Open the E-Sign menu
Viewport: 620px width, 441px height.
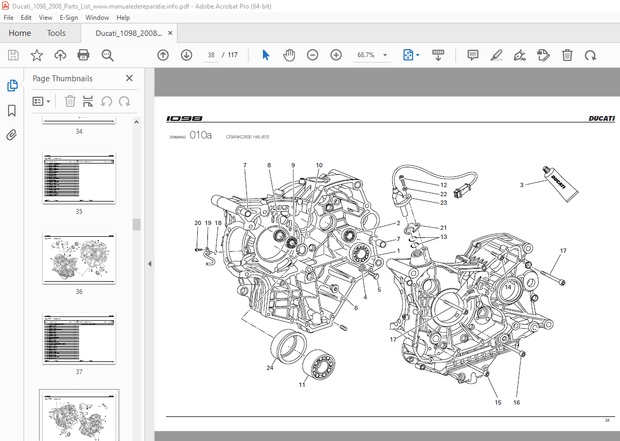[x=69, y=17]
